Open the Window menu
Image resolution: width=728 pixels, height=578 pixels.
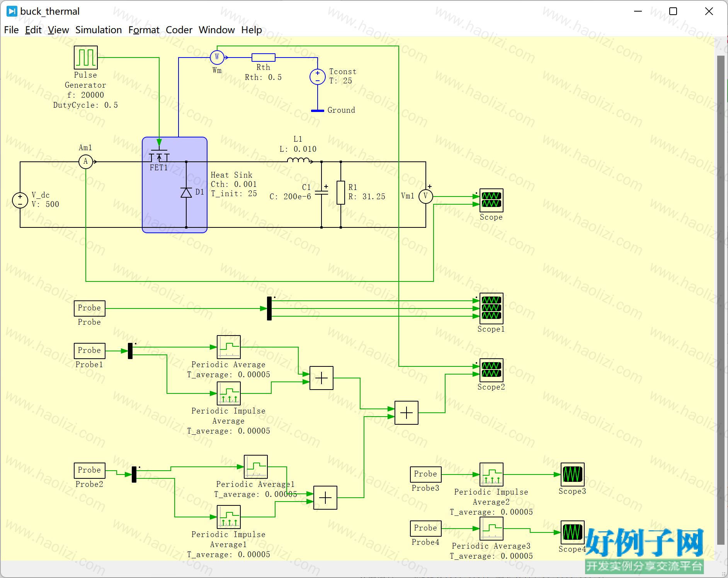pos(217,30)
